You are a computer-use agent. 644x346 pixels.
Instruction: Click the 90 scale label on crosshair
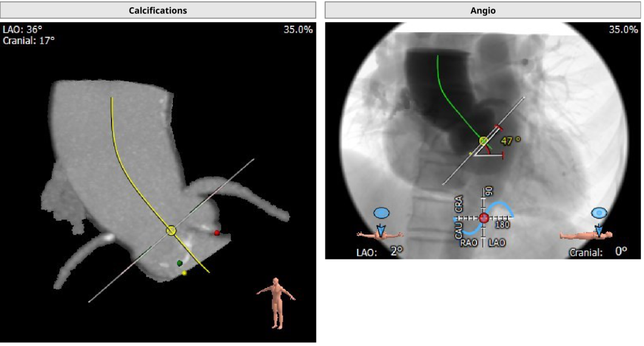(x=489, y=191)
